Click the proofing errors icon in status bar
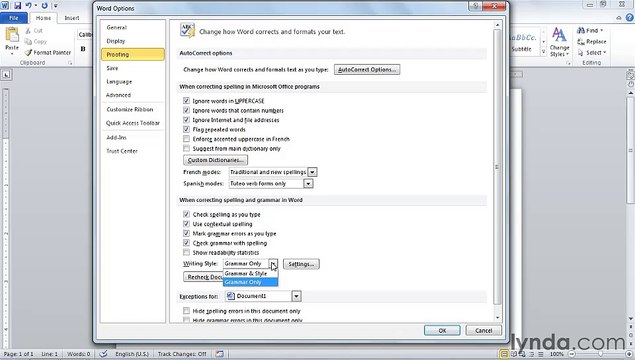Viewport: 635px width, 360px height. (103, 354)
